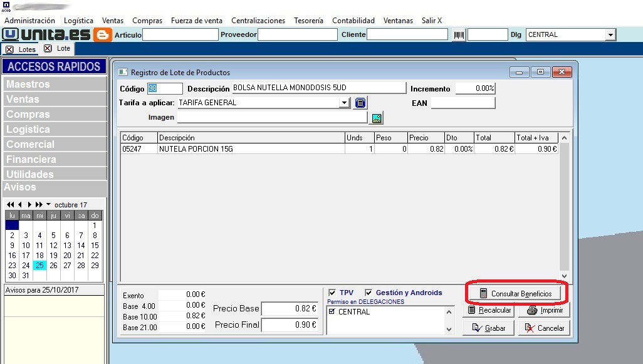This screenshot has height=364, width=643.
Task: Click the window icon of Registro de Lote
Action: point(123,72)
